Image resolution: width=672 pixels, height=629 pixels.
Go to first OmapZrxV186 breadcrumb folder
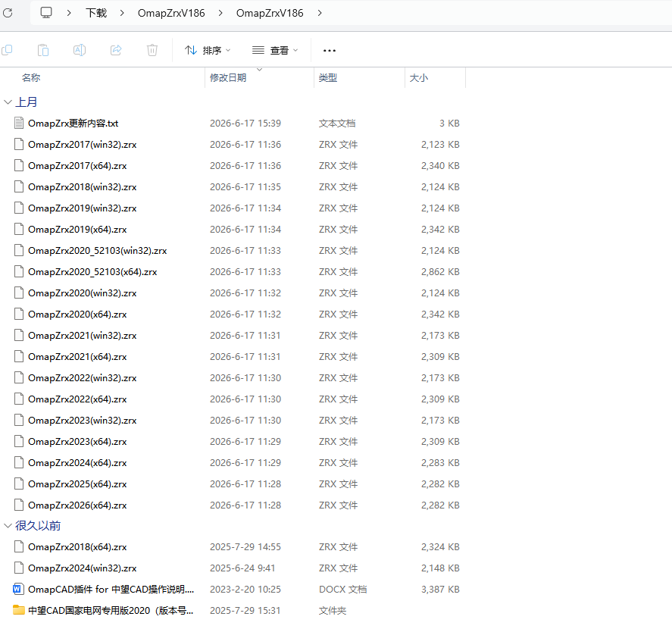tap(171, 13)
